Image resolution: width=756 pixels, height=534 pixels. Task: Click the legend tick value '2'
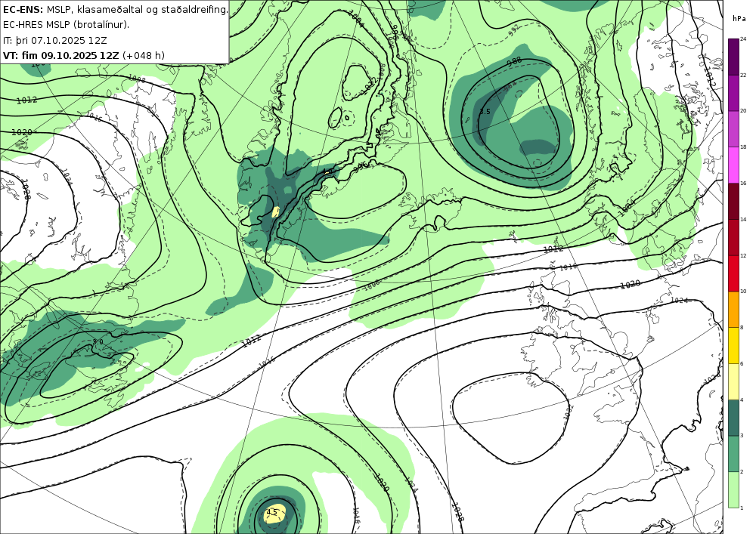click(742, 472)
